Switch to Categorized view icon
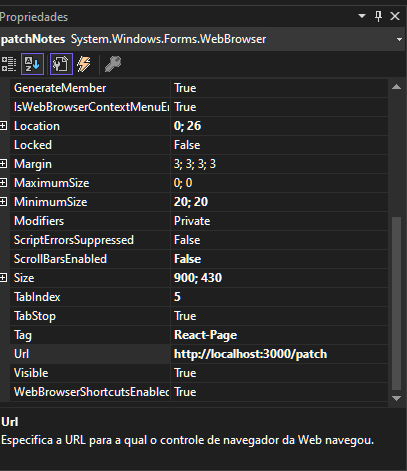The image size is (407, 471). [x=9, y=64]
